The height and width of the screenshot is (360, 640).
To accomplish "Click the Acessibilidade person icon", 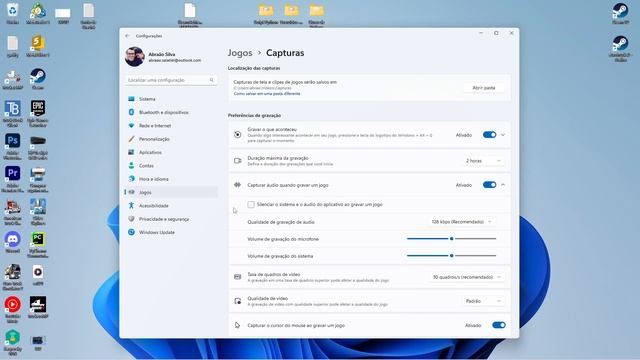I will tap(131, 206).
